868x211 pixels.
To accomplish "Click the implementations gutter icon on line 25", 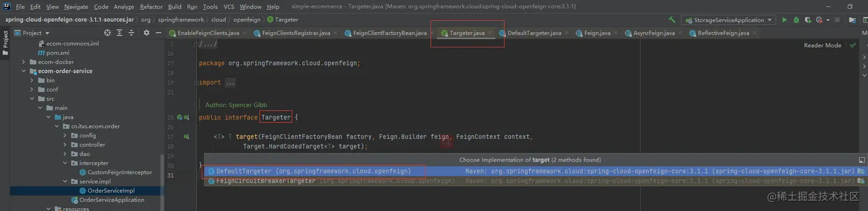I will click(187, 117).
